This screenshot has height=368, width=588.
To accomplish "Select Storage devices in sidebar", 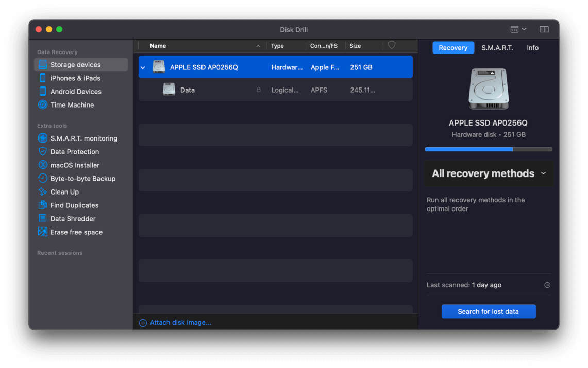I will pyautogui.click(x=81, y=64).
